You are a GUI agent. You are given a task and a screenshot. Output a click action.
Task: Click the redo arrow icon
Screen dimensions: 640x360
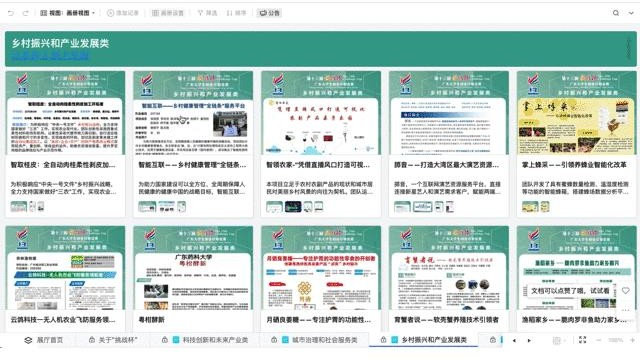(25, 13)
